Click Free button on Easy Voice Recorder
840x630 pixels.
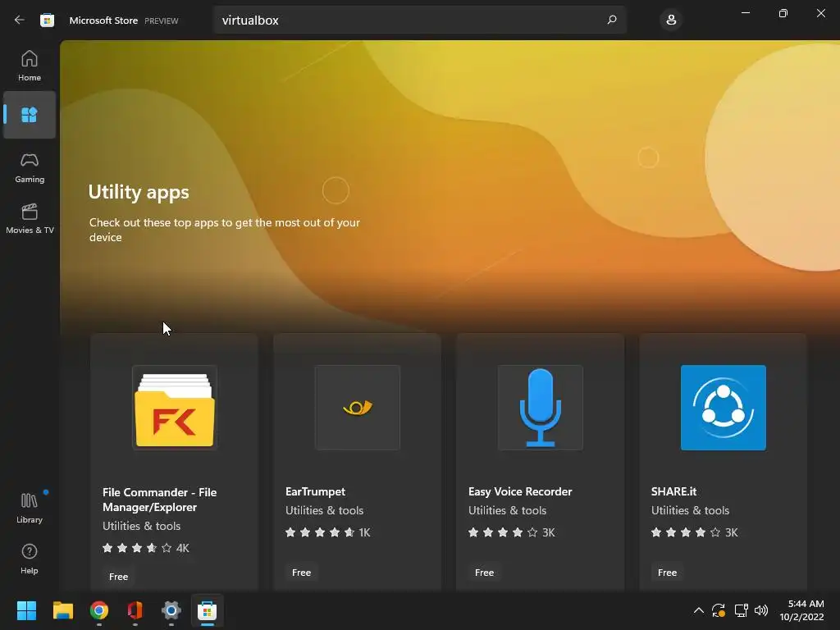click(484, 572)
